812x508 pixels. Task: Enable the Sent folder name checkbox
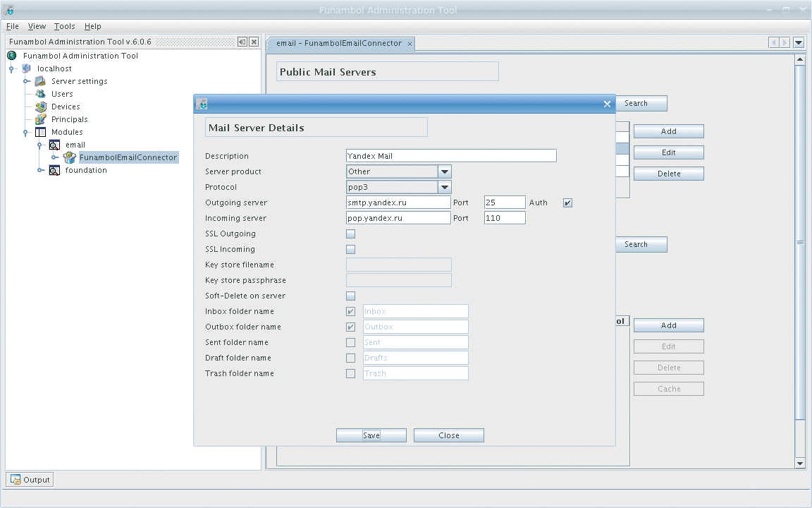(350, 343)
